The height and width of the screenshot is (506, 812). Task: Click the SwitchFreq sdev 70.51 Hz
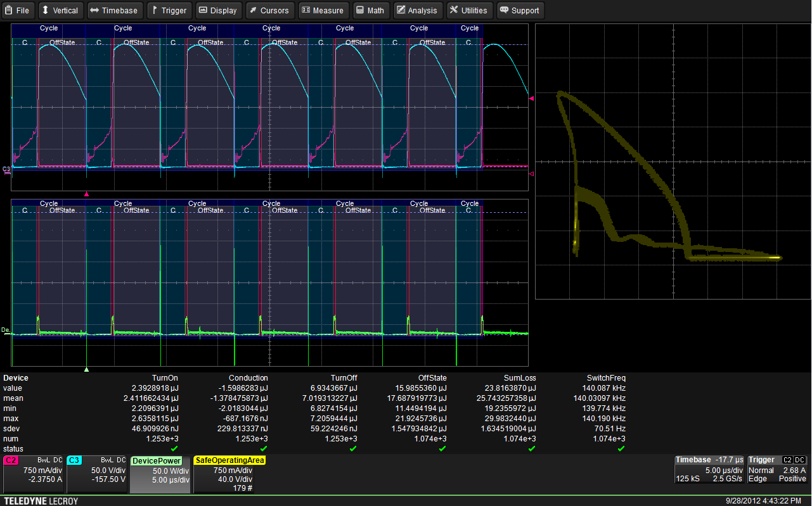point(610,429)
